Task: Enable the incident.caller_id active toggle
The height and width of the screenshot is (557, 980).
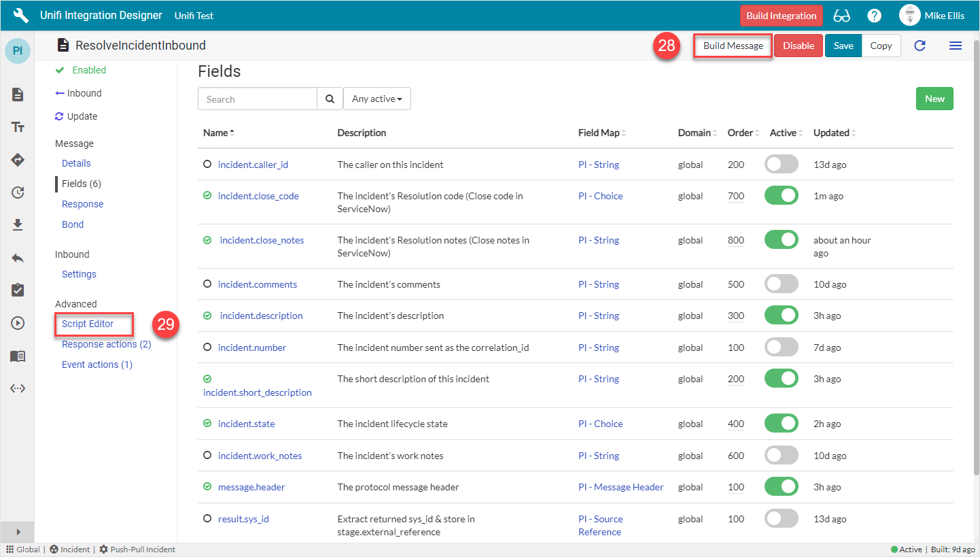Action: tap(781, 165)
